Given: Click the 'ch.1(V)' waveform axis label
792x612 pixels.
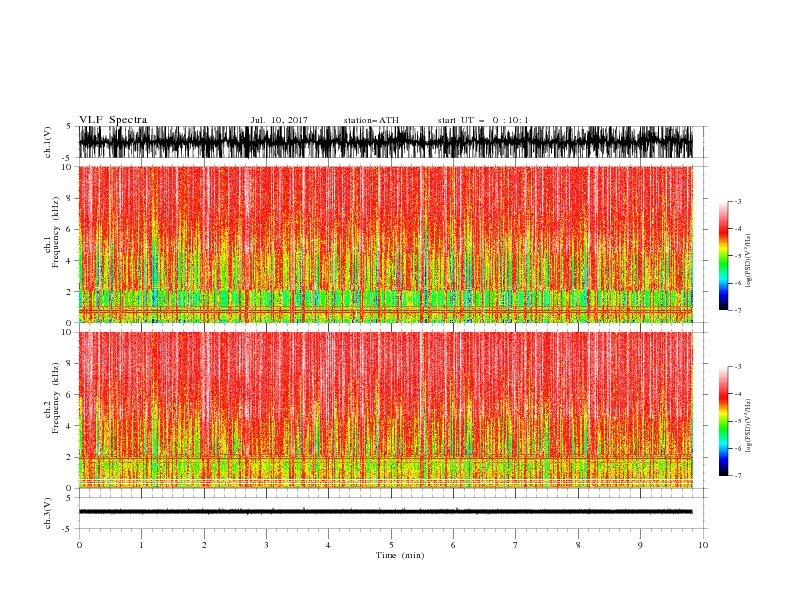Looking at the screenshot, I should point(48,142).
